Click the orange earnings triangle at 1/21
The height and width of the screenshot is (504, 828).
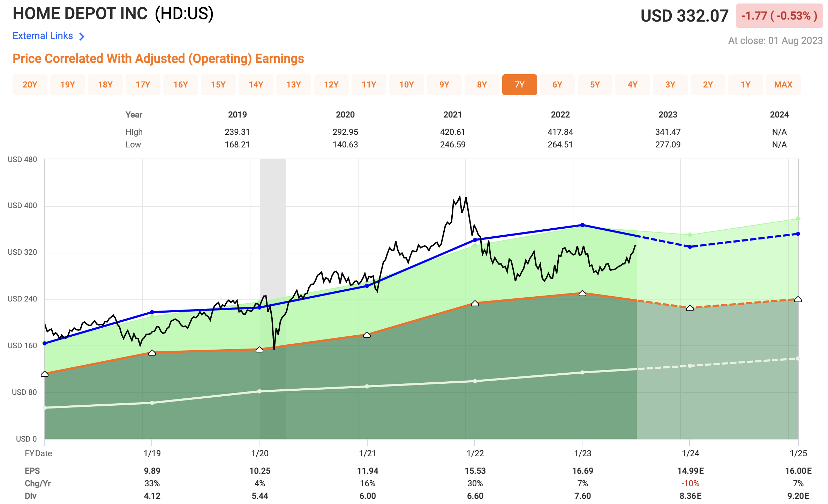[367, 335]
